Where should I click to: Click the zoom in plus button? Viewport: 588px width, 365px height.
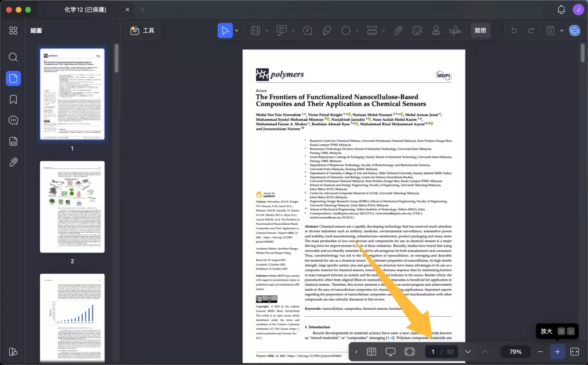pos(557,351)
